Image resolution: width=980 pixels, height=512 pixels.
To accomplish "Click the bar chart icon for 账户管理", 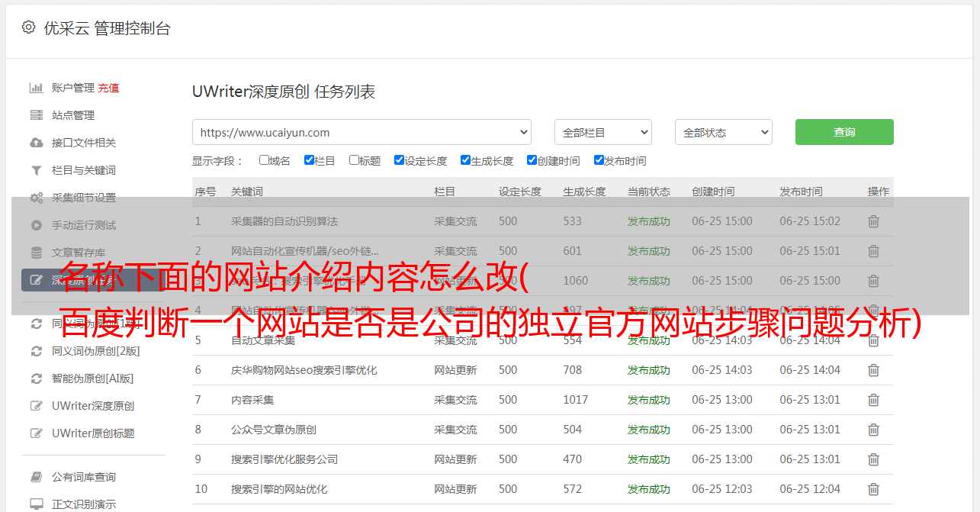I will (x=36, y=88).
